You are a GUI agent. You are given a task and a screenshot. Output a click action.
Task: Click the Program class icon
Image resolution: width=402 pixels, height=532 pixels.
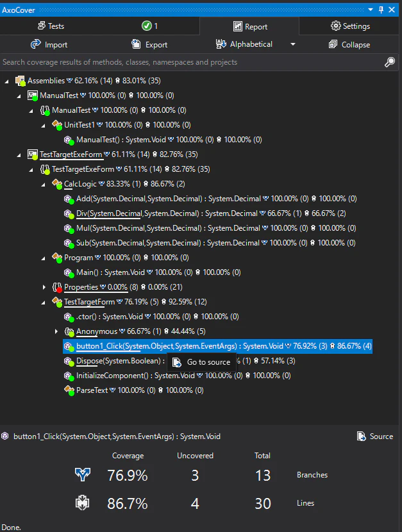(x=57, y=258)
